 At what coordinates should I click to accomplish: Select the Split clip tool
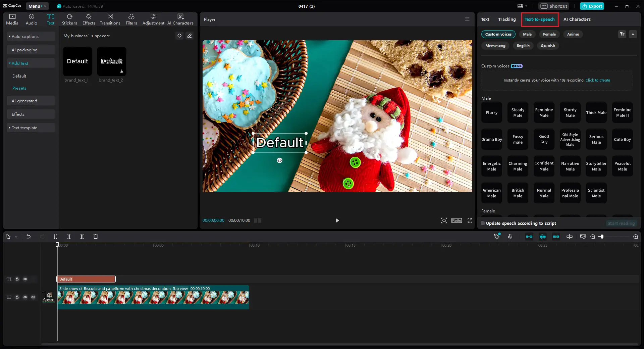[x=55, y=237]
